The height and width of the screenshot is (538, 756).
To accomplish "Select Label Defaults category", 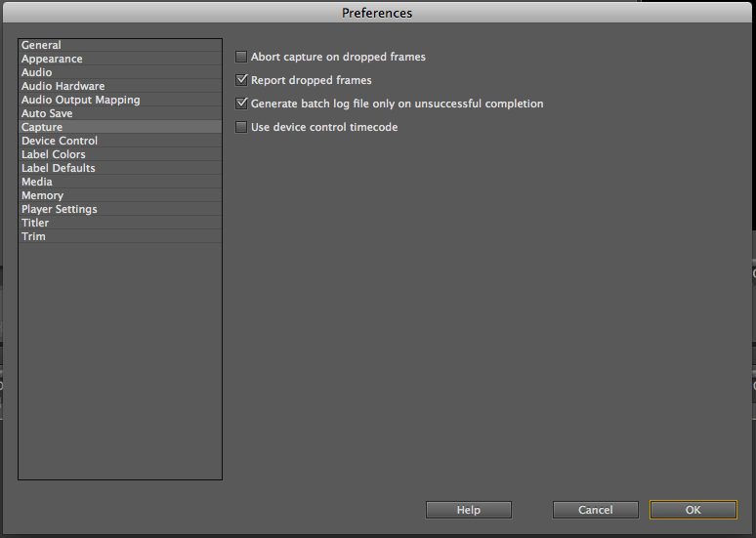I will tap(120, 168).
